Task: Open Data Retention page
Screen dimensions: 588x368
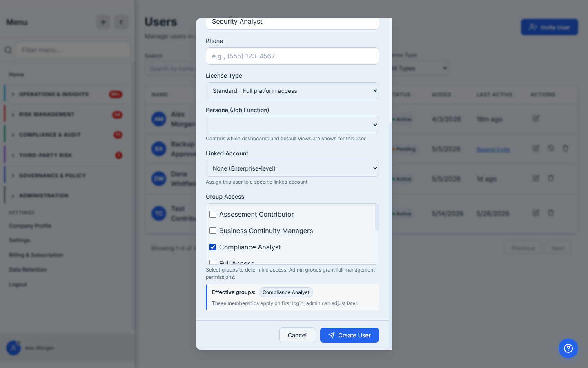Action: coord(28,269)
